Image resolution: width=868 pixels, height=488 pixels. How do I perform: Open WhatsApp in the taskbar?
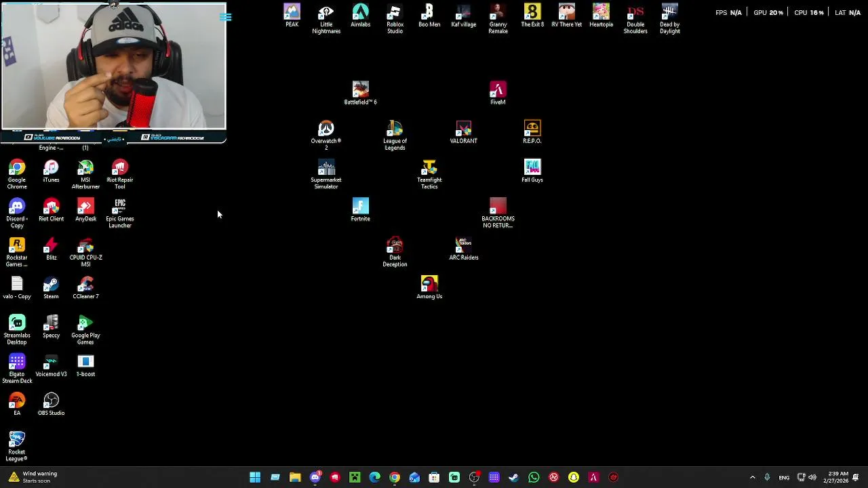tap(534, 477)
